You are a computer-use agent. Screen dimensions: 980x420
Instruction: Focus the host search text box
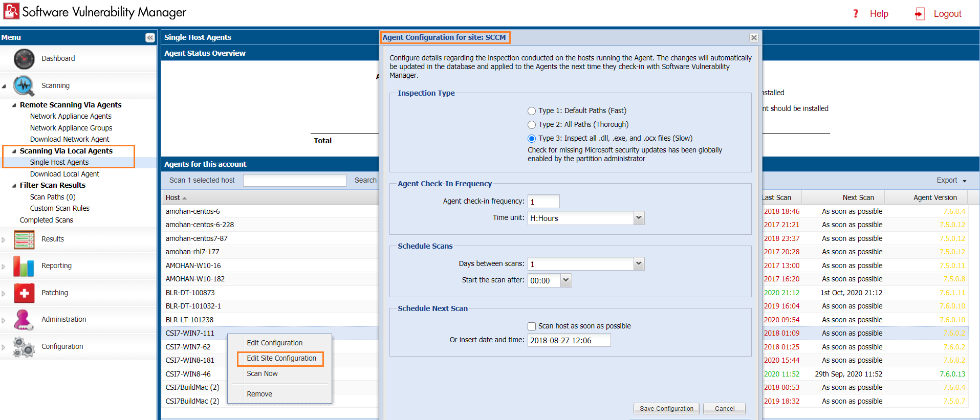coord(295,181)
